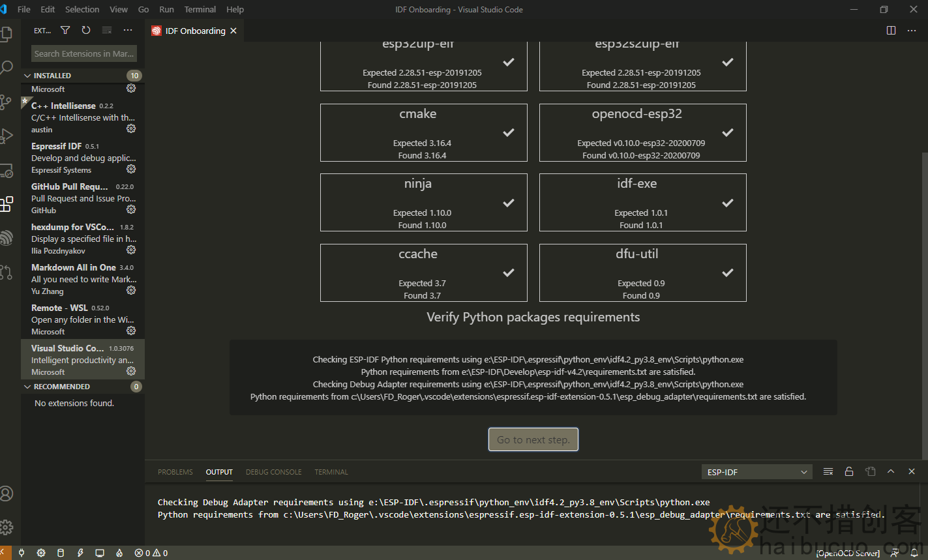Close the IDF Onboarding tab

[x=233, y=31]
